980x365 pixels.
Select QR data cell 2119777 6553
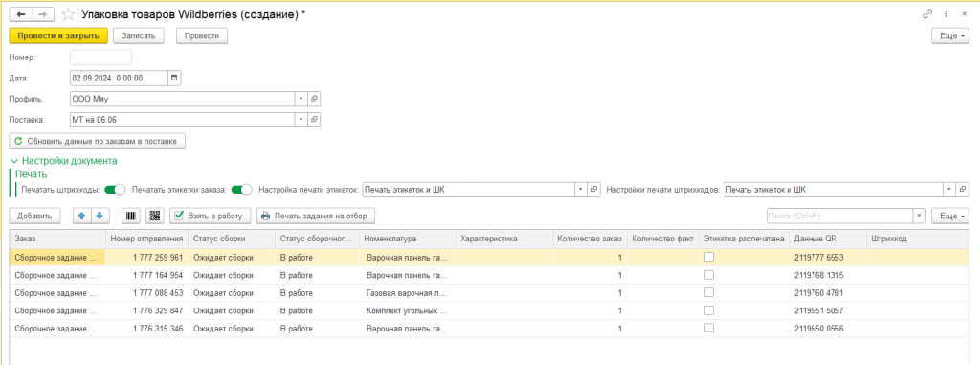pyautogui.click(x=828, y=257)
